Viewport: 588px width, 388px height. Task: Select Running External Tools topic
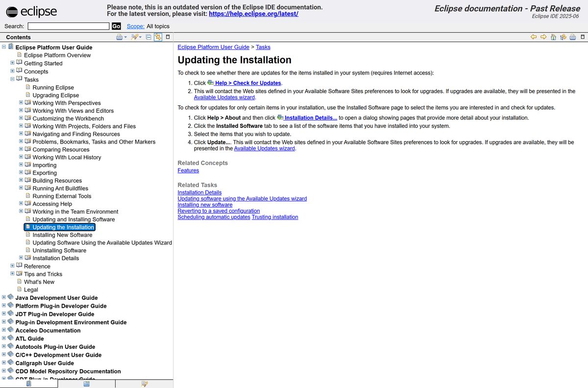coord(62,196)
